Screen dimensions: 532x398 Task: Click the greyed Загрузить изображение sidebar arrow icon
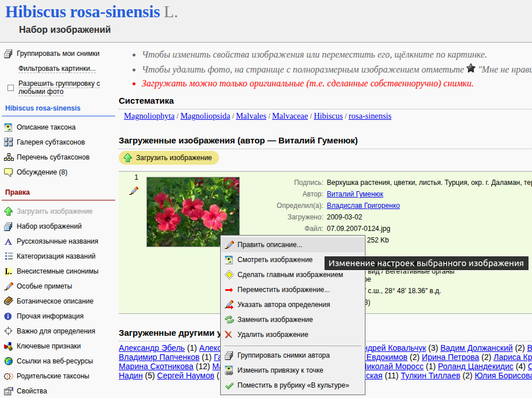tap(8, 211)
